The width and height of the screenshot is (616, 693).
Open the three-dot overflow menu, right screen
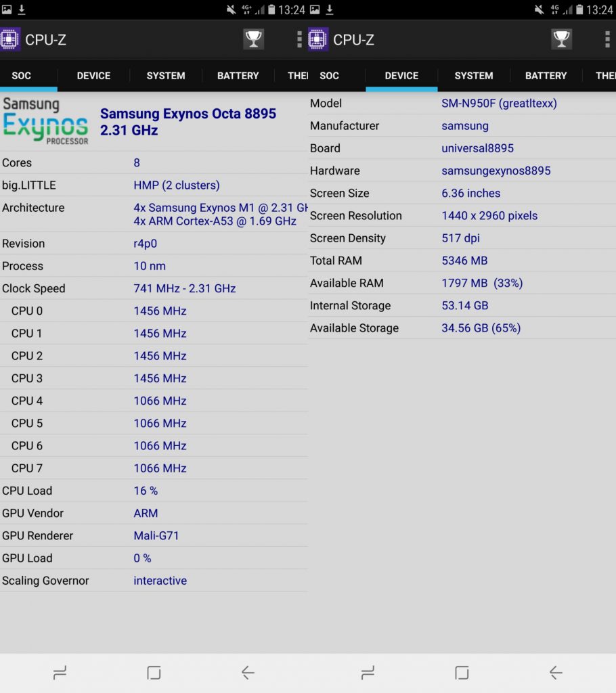pos(608,39)
